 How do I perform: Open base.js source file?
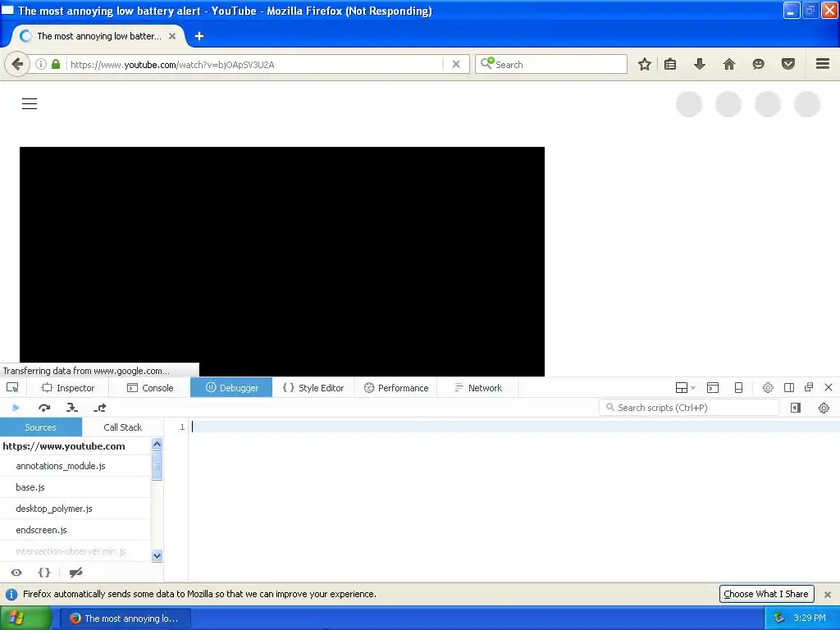75,487
